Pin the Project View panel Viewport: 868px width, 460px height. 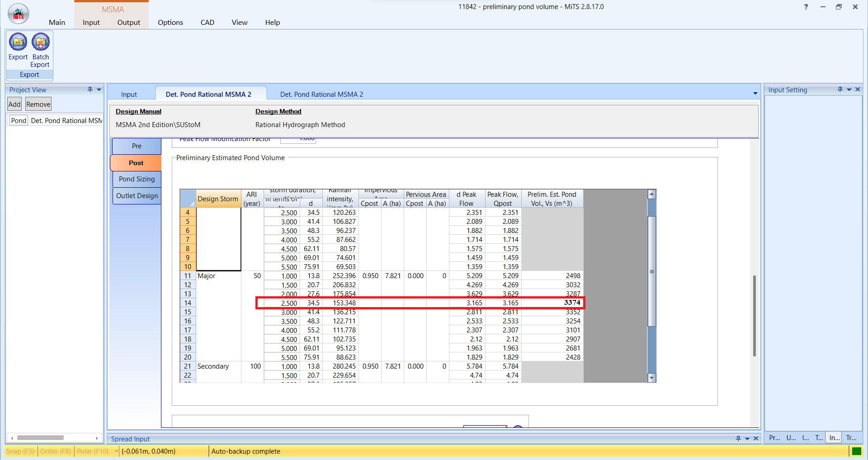(90, 90)
